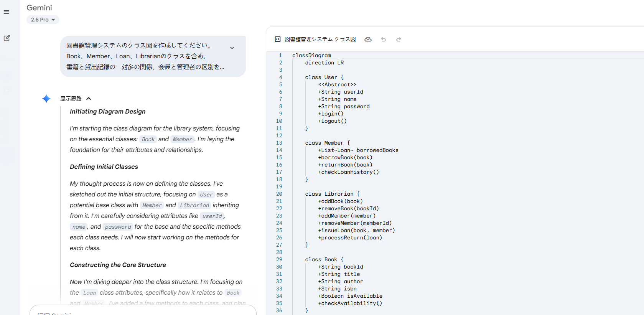Viewport: 644px width, 315px height.
Task: Click code line '+String isbn'
Action: [337, 289]
